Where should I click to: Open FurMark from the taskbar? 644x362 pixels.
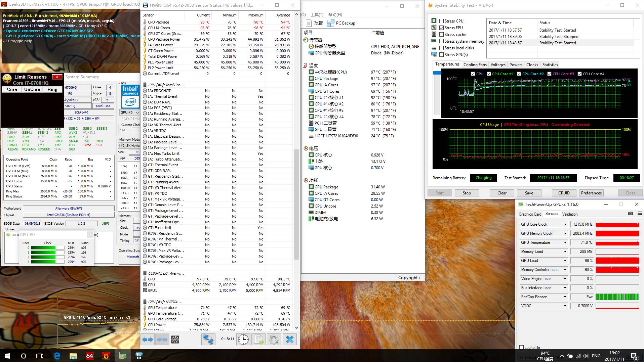point(106,356)
